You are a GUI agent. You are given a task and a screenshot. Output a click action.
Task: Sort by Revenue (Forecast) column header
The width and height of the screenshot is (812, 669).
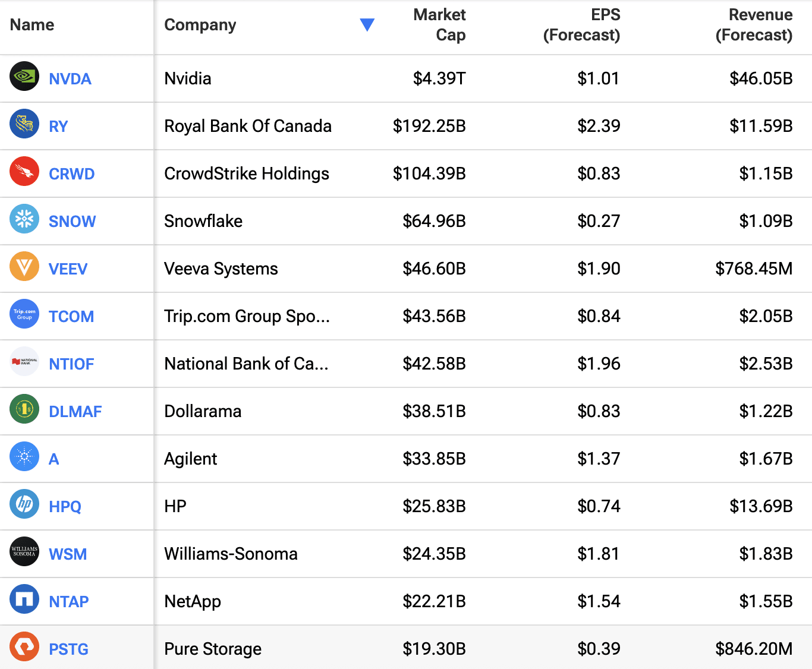tap(754, 25)
